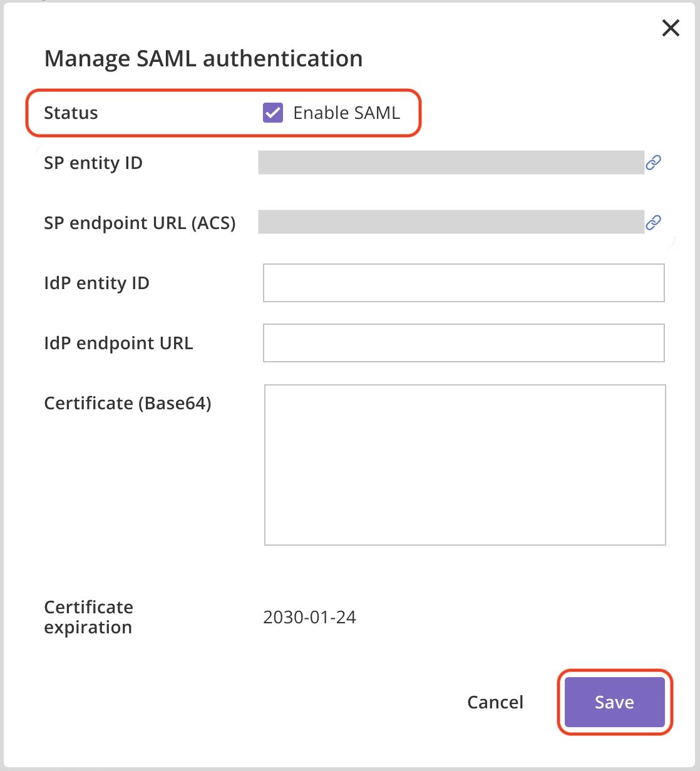
Task: Click the IdP entity ID label
Action: pyautogui.click(x=96, y=283)
